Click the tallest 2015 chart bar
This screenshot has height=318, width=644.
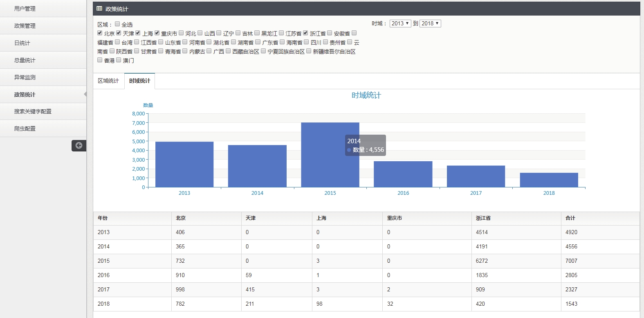coord(330,155)
